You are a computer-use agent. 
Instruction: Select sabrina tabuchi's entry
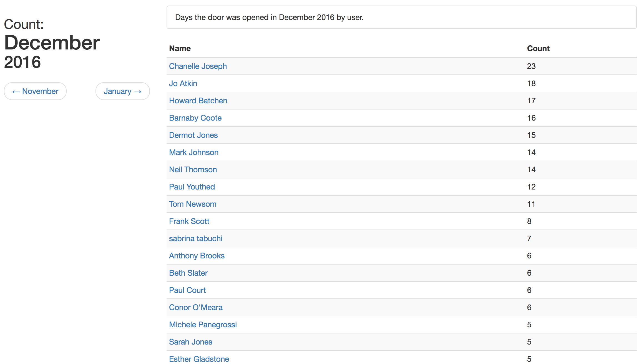pyautogui.click(x=196, y=238)
